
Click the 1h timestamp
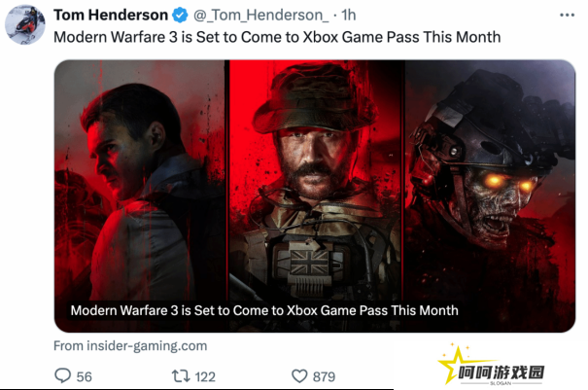coord(348,15)
